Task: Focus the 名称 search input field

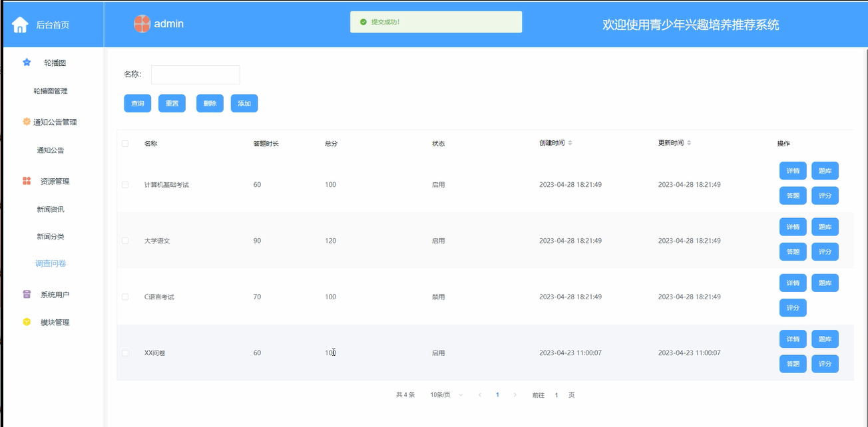Action: [195, 74]
